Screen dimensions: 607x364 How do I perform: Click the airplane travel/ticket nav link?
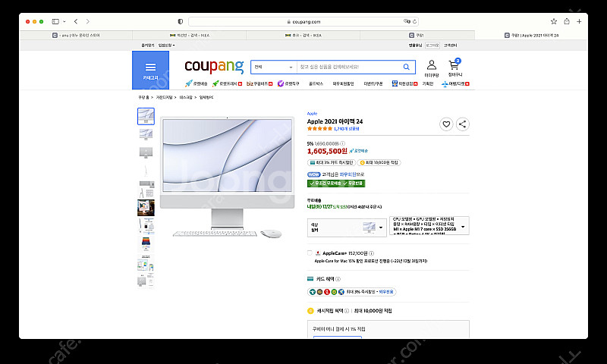(x=455, y=83)
